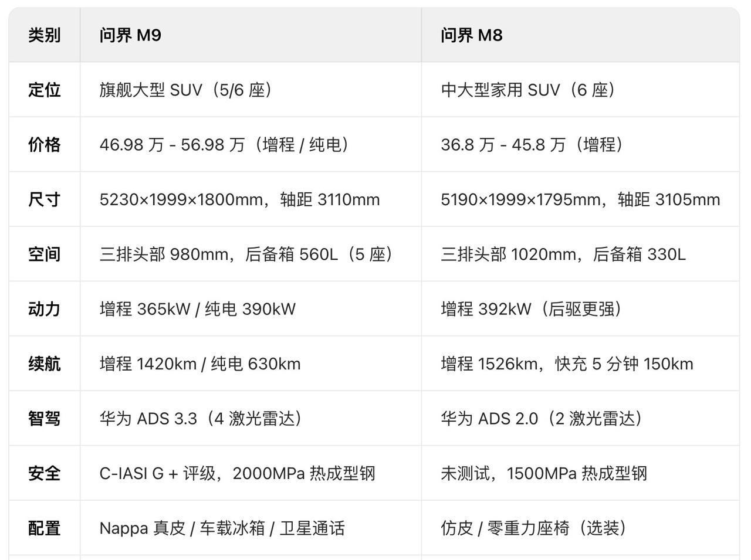Click cell 中大型家用 SUV（6 座）

click(580, 90)
